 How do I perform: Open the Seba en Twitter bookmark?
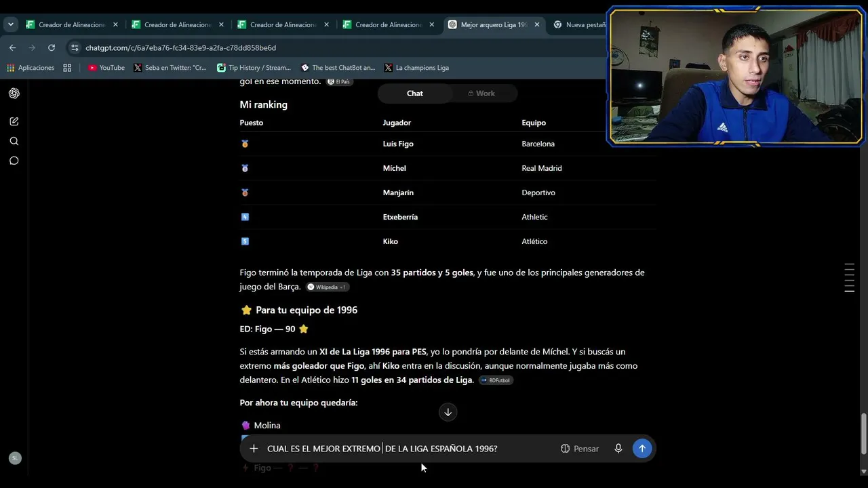pos(170,68)
